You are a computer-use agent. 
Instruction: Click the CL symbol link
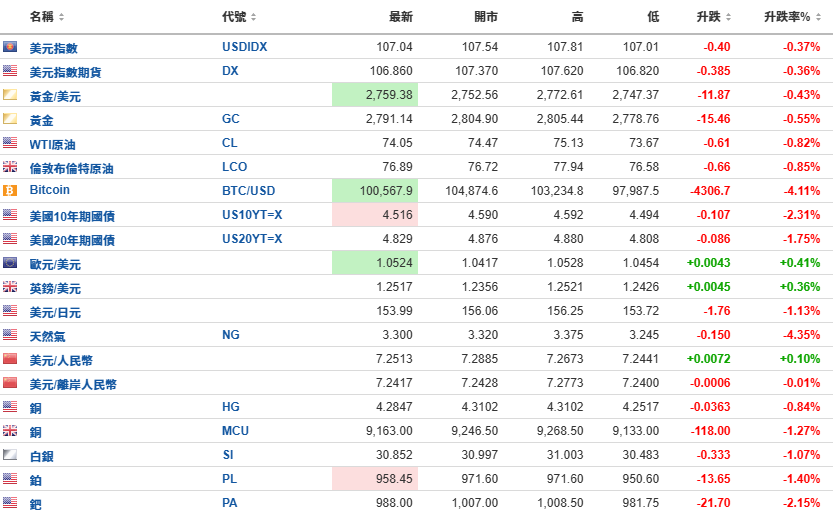point(230,142)
